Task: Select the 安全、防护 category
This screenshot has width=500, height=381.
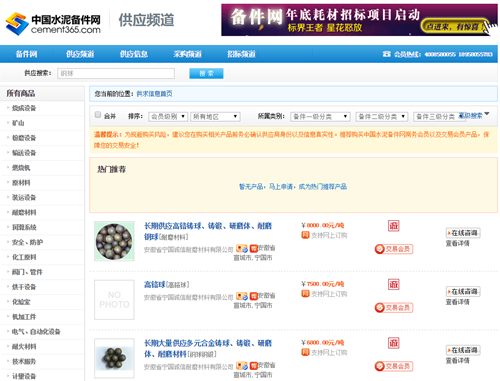Action: tap(27, 242)
